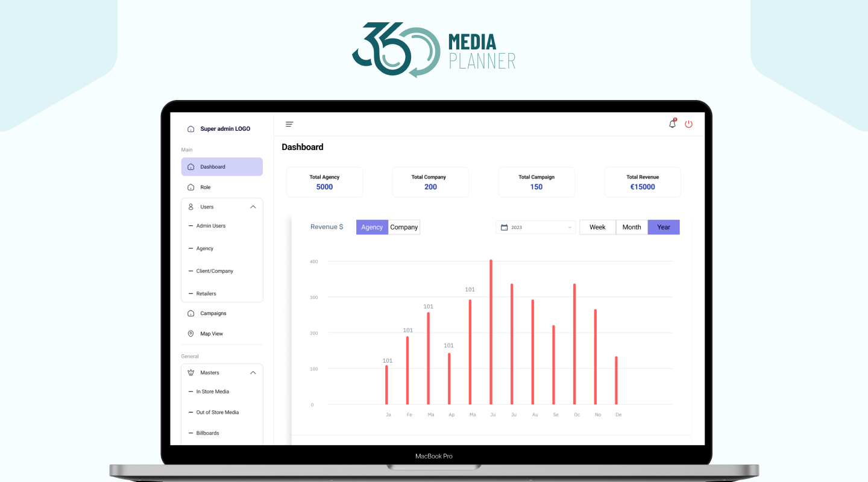This screenshot has width=868, height=482.
Task: Collapse the Users section chevron
Action: [253, 207]
